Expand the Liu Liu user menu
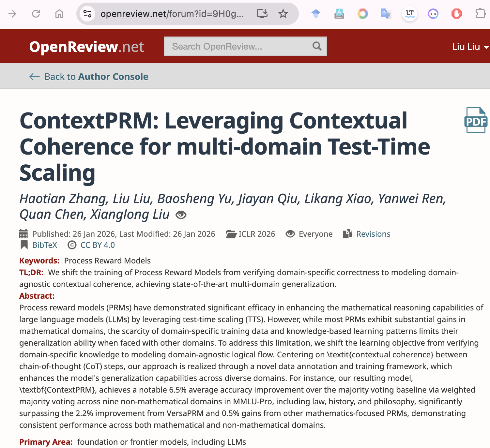 (x=469, y=47)
